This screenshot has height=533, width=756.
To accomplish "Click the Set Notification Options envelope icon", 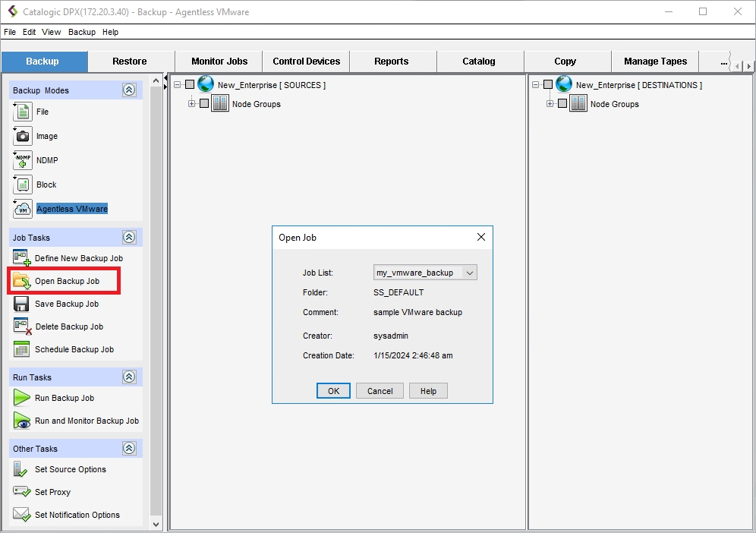I will click(x=22, y=515).
